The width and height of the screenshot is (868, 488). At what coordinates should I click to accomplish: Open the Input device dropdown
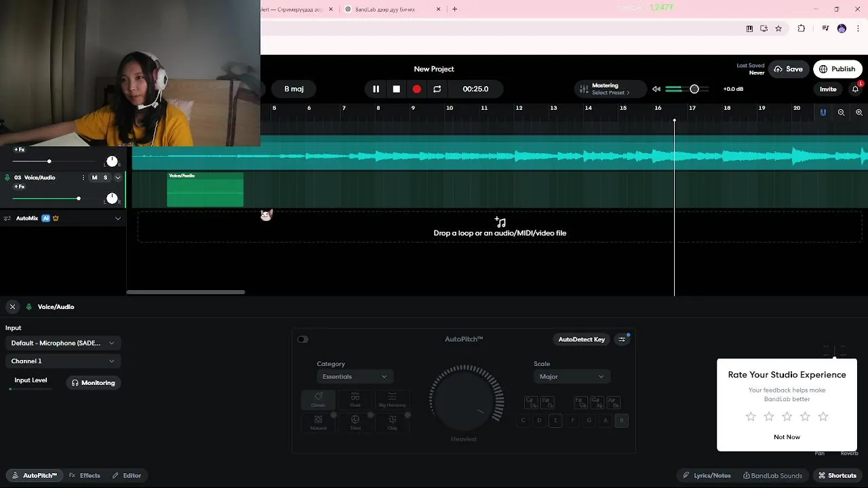(x=62, y=343)
